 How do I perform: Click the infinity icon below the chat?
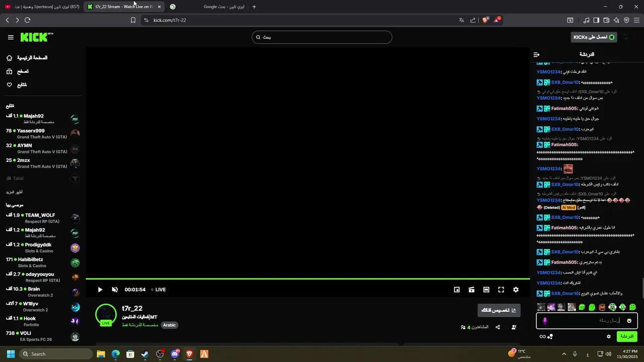click(x=542, y=336)
